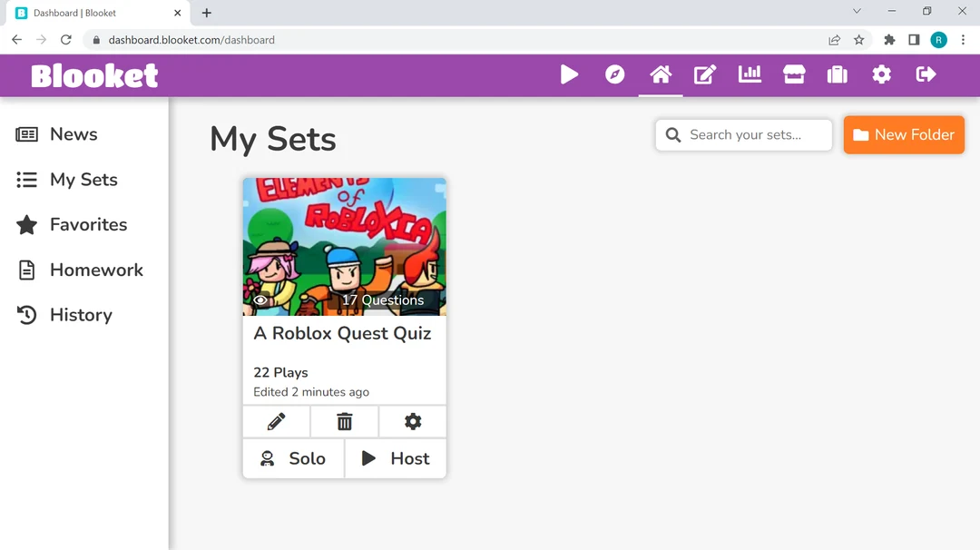This screenshot has width=980, height=550.
Task: Open Stats with the bar chart icon
Action: (x=750, y=75)
